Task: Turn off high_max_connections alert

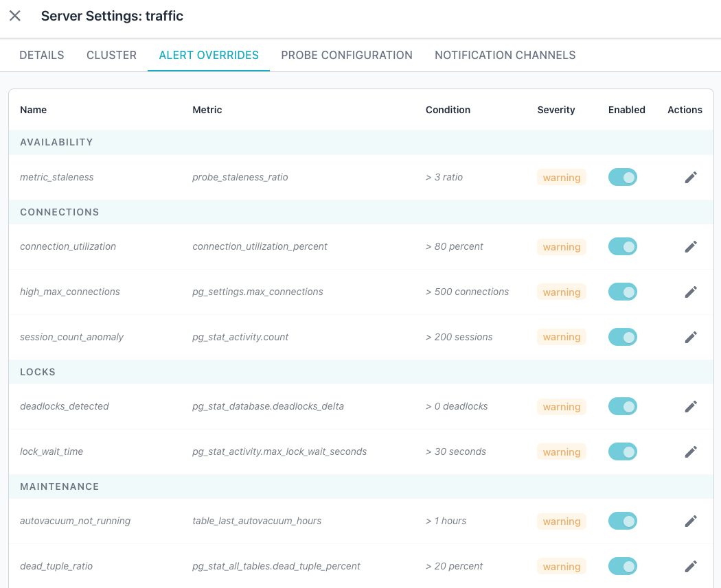Action: [623, 292]
